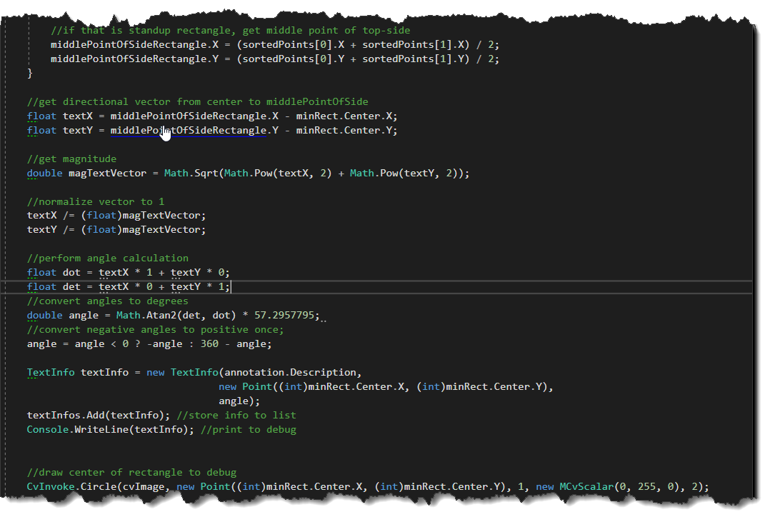The height and width of the screenshot is (532, 775).
Task: Click the '//get magnitude' comment
Action: tap(71, 159)
